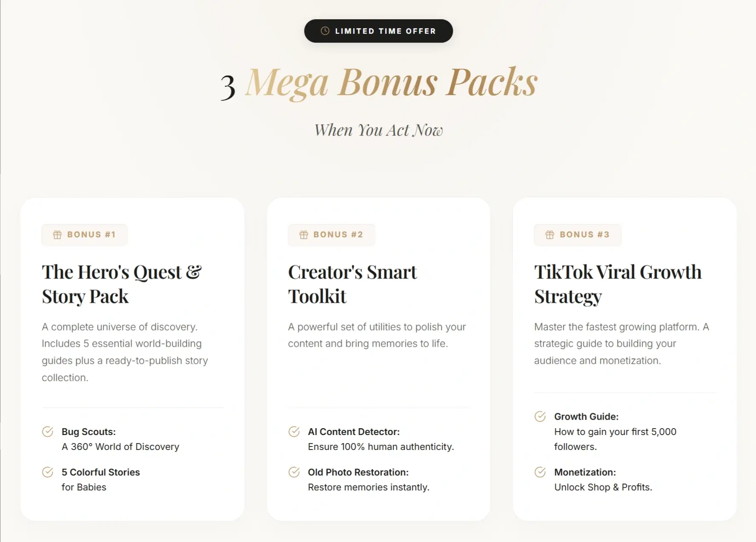Click the 3 Mega Bonus Packs title
756x542 pixels.
coord(379,83)
